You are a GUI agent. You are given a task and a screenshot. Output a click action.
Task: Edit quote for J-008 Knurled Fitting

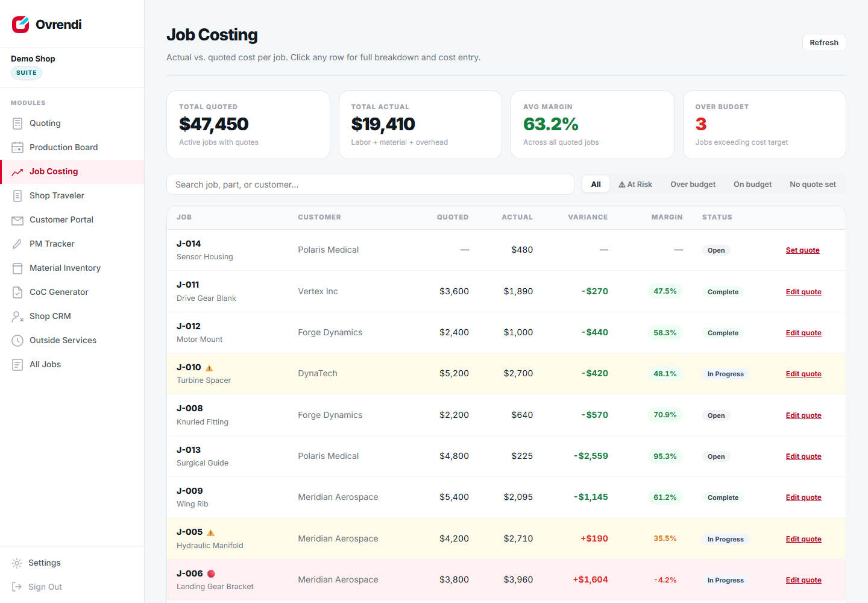pos(804,415)
